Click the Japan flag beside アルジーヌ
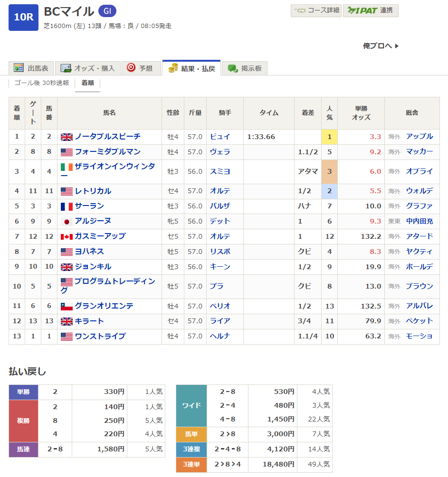Screen dimensions: 448x477 pos(67,222)
